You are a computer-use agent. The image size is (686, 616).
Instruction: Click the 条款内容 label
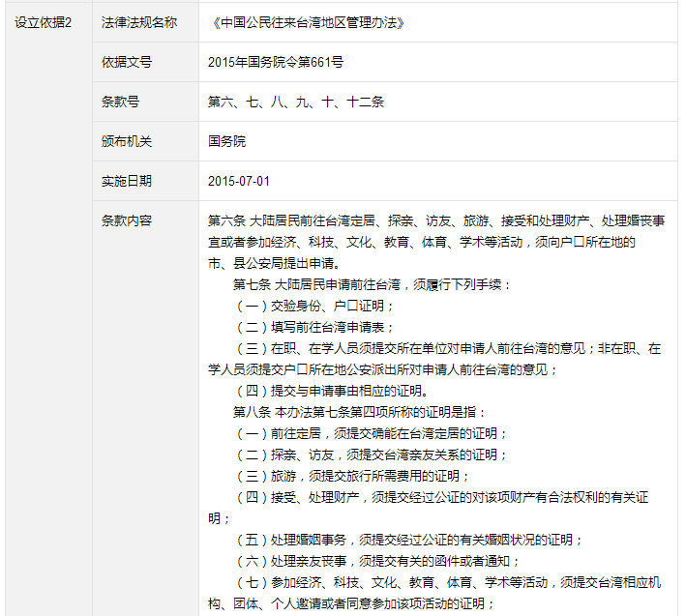coord(127,220)
